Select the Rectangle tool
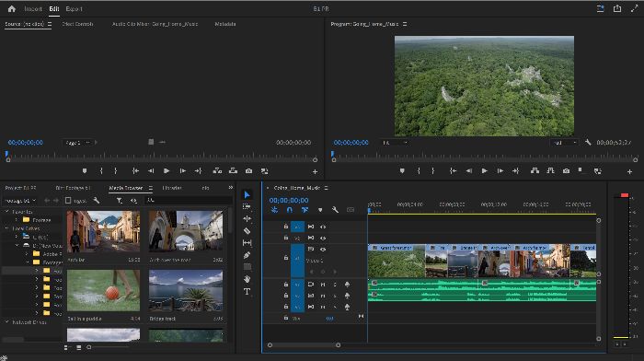This screenshot has width=644, height=361. click(247, 267)
